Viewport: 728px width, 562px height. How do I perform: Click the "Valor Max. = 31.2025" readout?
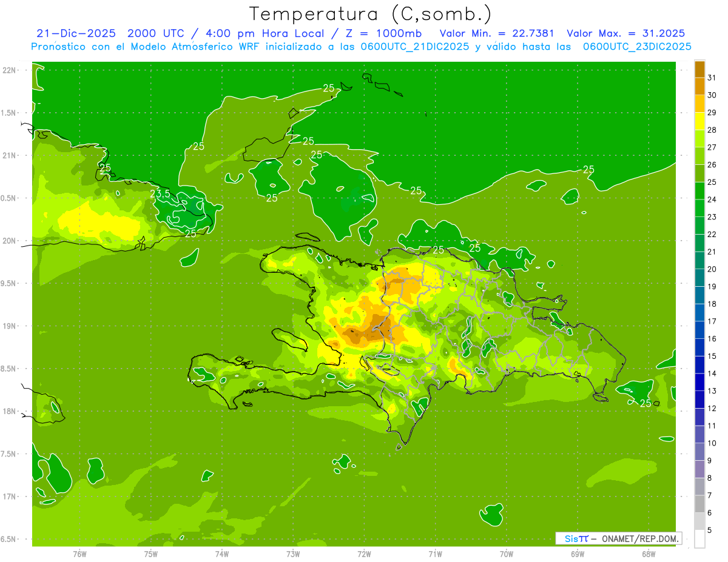coord(626,34)
